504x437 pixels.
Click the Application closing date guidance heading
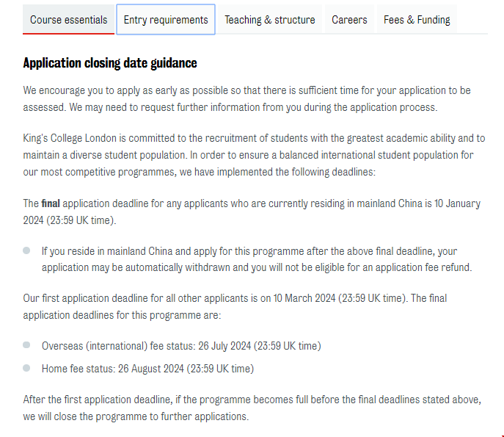click(x=110, y=63)
